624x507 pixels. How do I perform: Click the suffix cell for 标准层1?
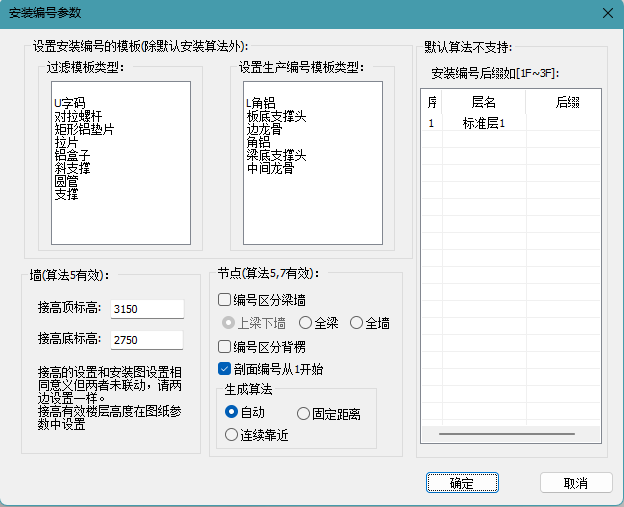point(563,123)
